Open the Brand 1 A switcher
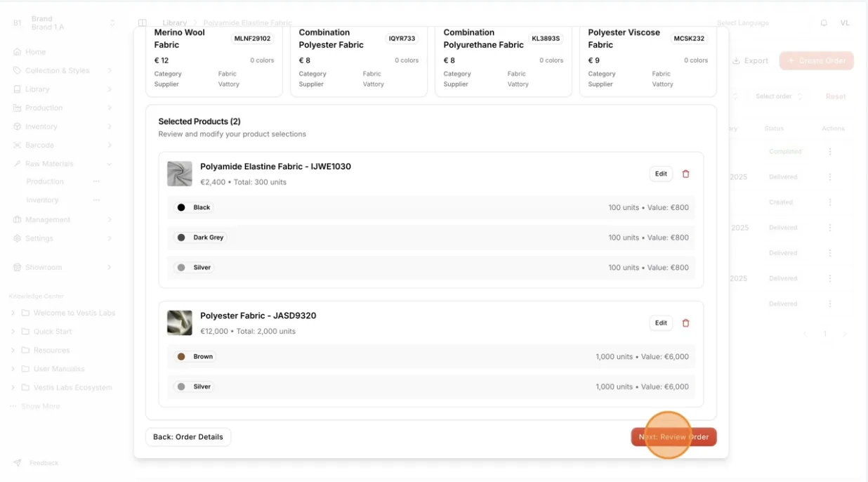 click(64, 23)
